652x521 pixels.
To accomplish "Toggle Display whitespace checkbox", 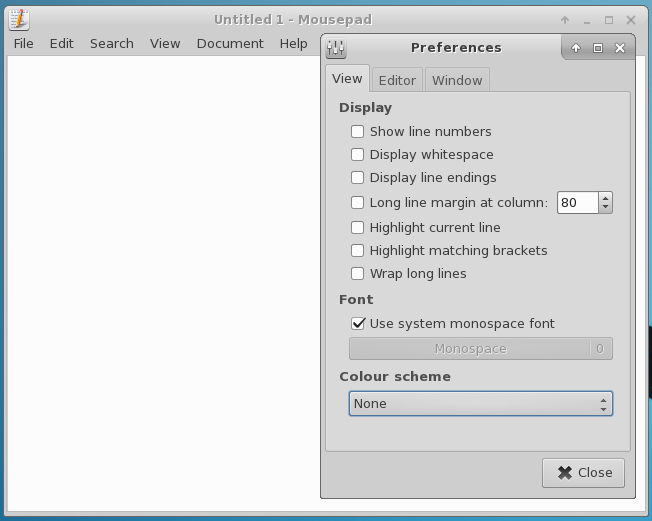I will click(357, 154).
